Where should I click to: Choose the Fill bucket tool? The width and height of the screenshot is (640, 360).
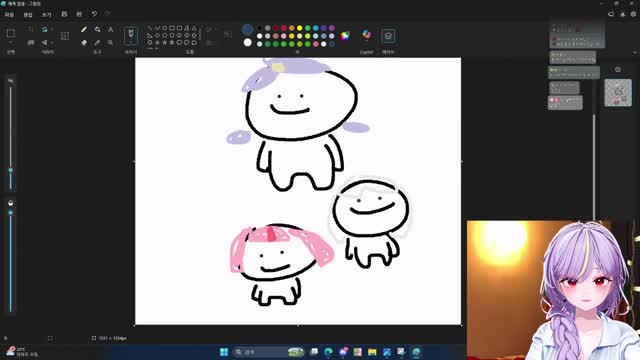97,29
